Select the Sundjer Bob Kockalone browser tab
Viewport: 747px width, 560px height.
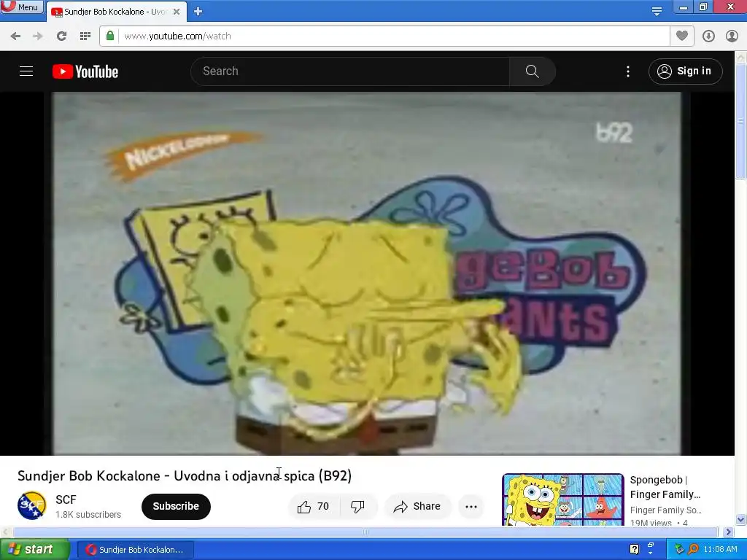(116, 12)
